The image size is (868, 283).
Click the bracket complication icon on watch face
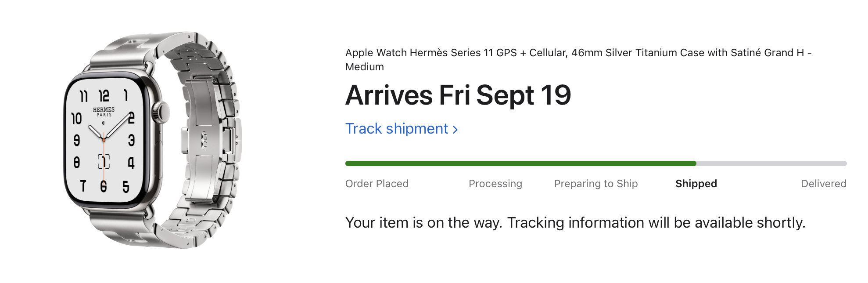[104, 162]
